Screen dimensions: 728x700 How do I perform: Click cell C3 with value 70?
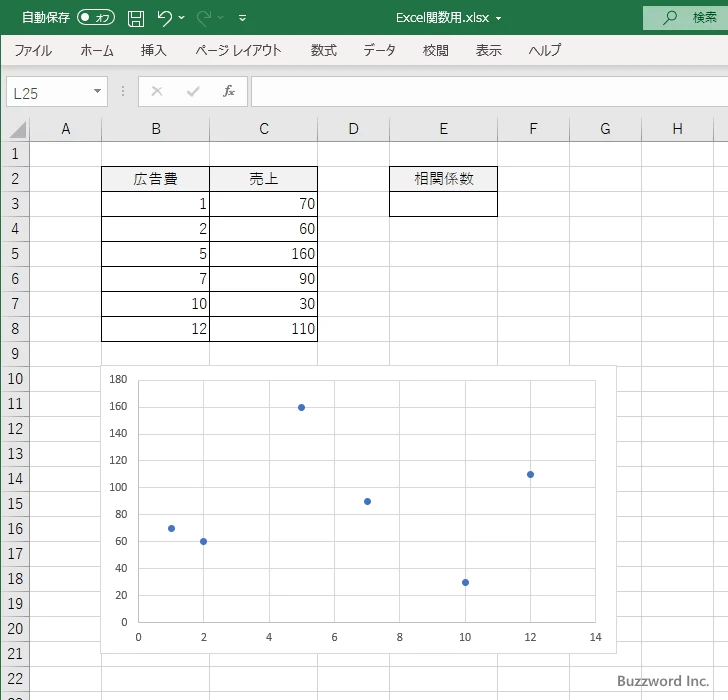[264, 204]
